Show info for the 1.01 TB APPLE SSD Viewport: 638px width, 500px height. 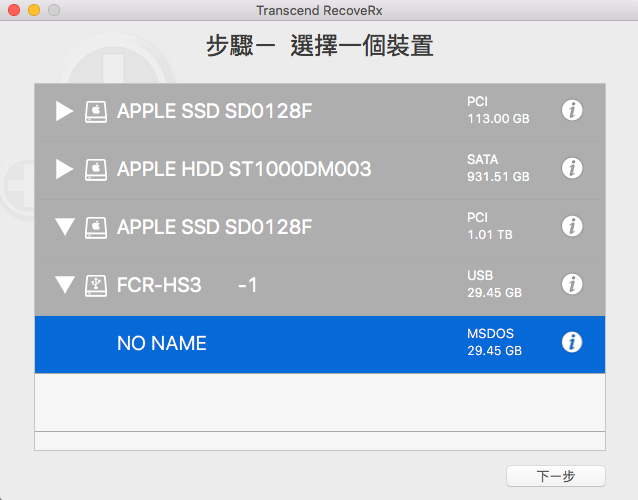point(572,226)
